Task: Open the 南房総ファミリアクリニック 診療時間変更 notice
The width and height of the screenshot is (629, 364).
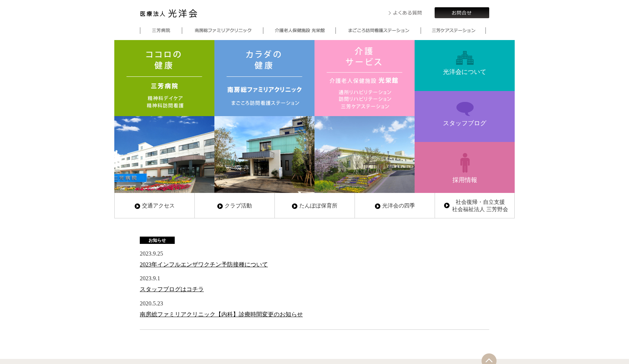Action: [221, 314]
